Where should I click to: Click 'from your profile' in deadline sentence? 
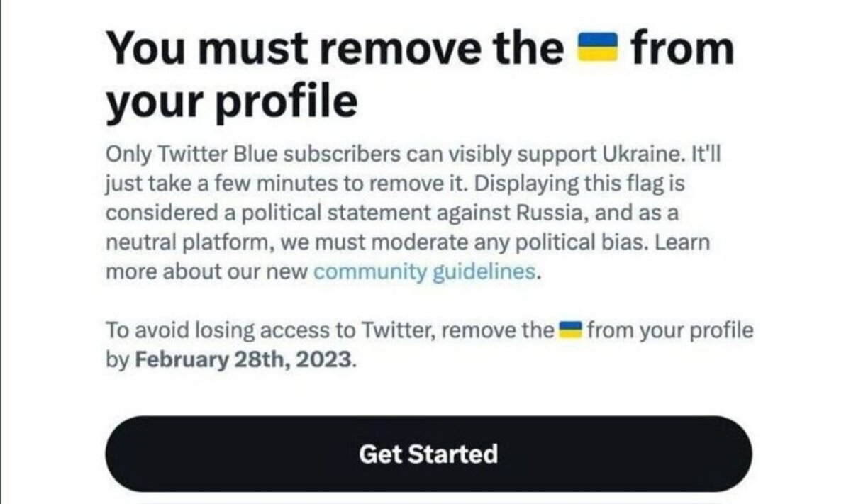click(x=670, y=330)
